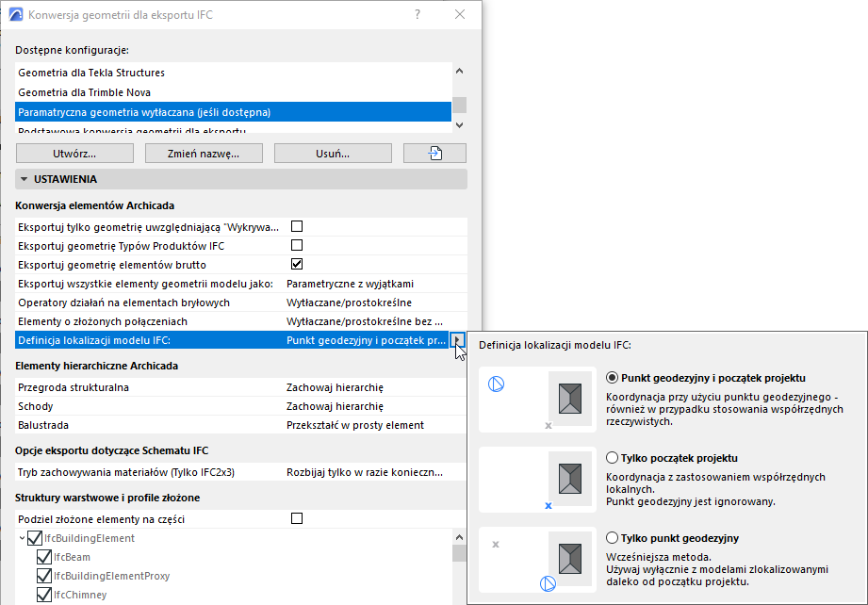868x605 pixels.
Task: Open Schody 'Zachowaj hierarchię' dropdown
Action: [x=335, y=406]
